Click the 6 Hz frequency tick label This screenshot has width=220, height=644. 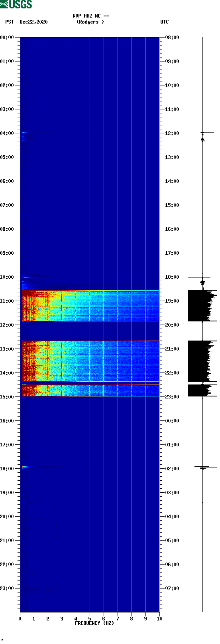click(x=104, y=619)
